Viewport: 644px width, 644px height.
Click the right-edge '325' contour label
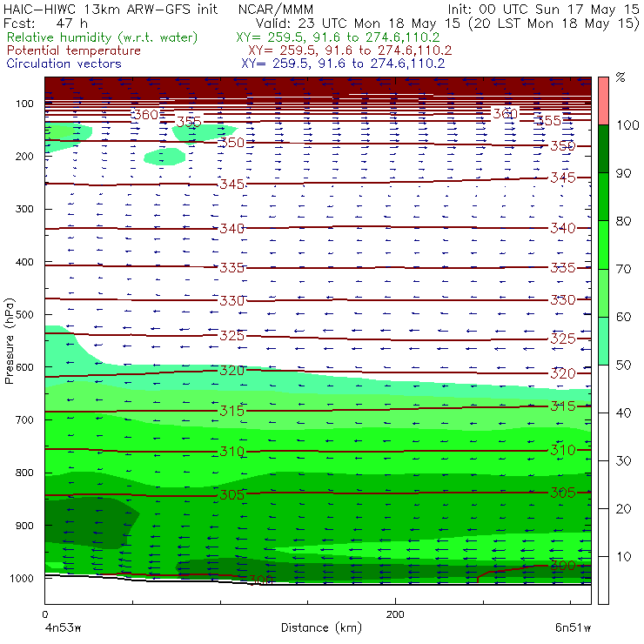tap(563, 339)
